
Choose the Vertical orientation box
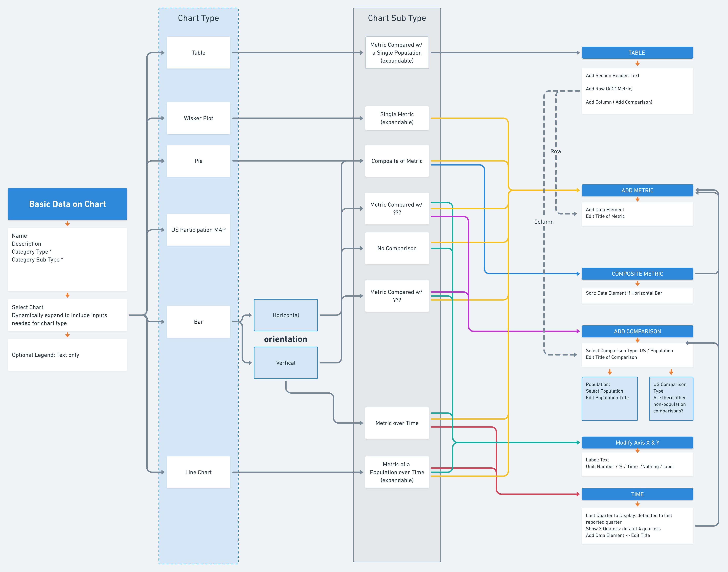[x=286, y=363]
